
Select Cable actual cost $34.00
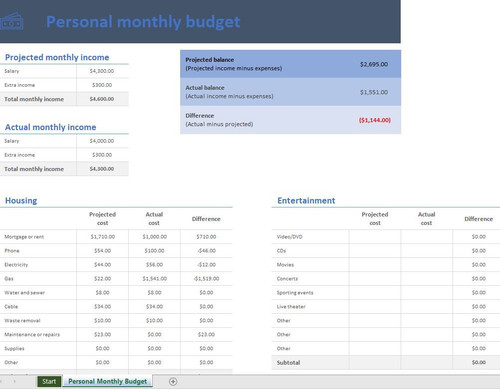coord(154,307)
